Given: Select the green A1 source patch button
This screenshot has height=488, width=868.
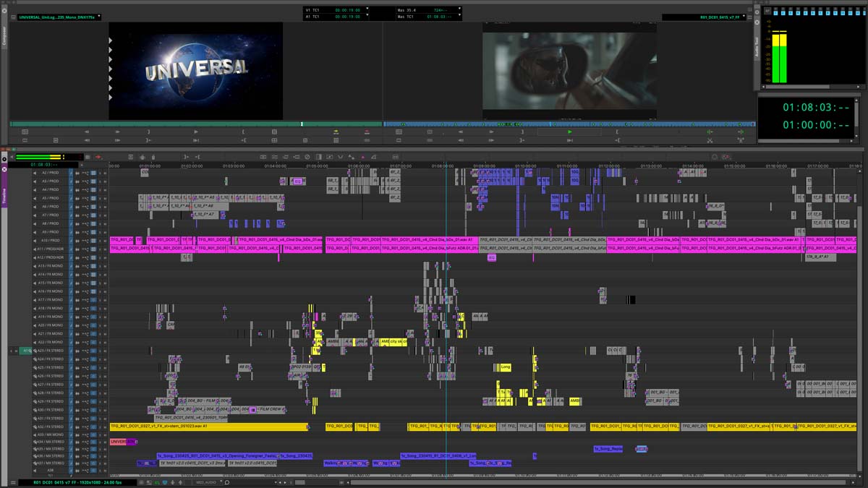Looking at the screenshot, I should click(x=26, y=351).
